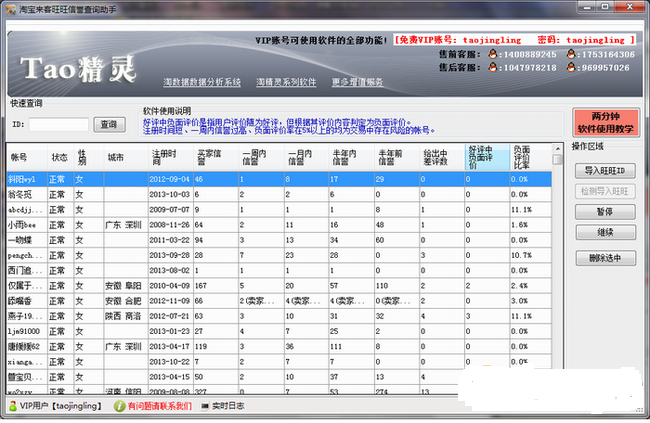Click registration date 2008-11-26 cell
This screenshot has height=423, width=650.
click(x=171, y=225)
